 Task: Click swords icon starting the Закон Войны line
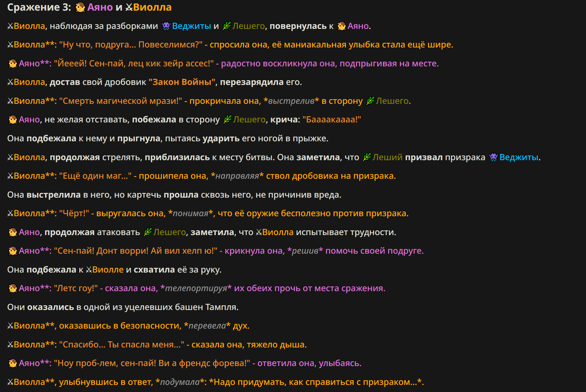[x=10, y=82]
